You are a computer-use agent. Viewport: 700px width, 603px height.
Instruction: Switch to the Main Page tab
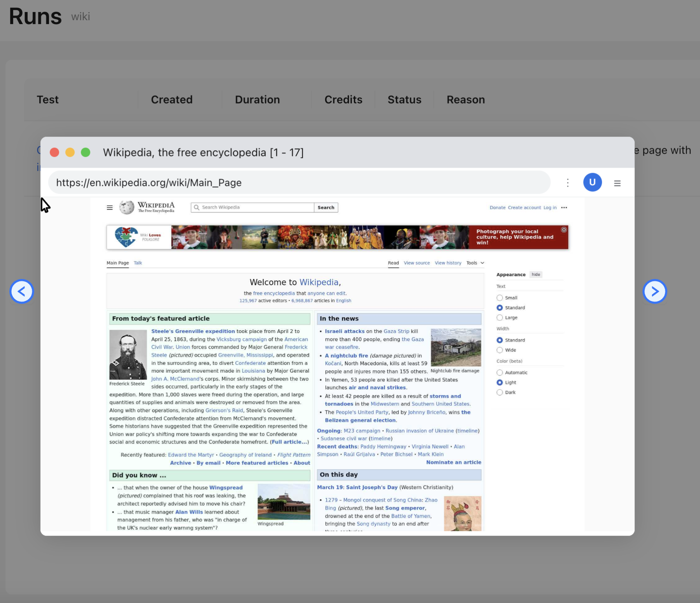(x=118, y=263)
